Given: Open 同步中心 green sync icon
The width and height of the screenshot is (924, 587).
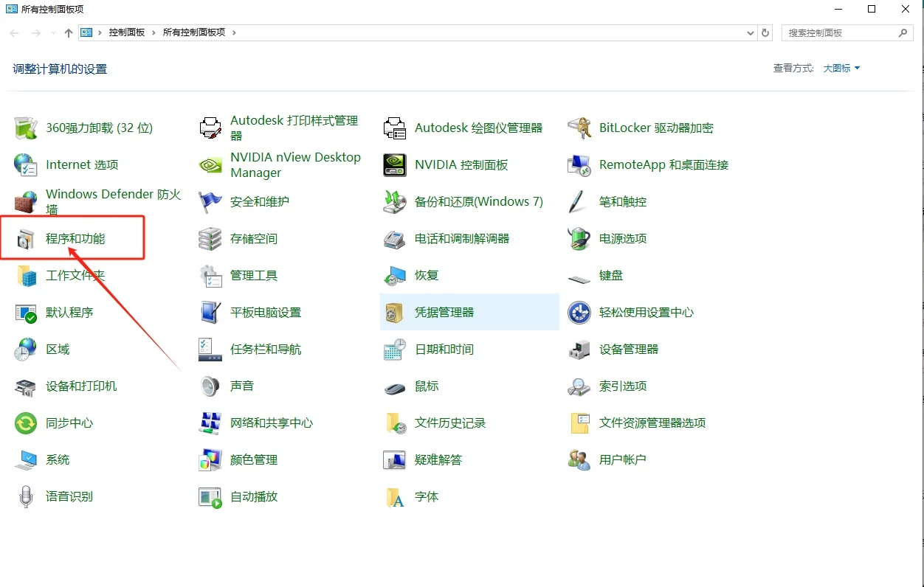Looking at the screenshot, I should 26,423.
